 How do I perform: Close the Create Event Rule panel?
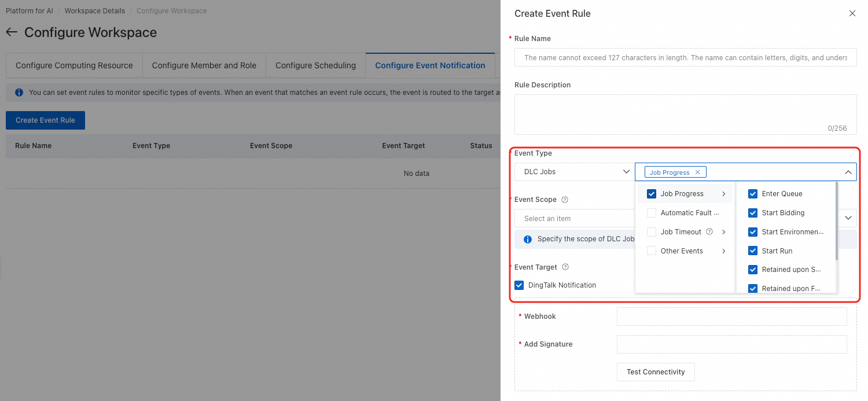852,13
